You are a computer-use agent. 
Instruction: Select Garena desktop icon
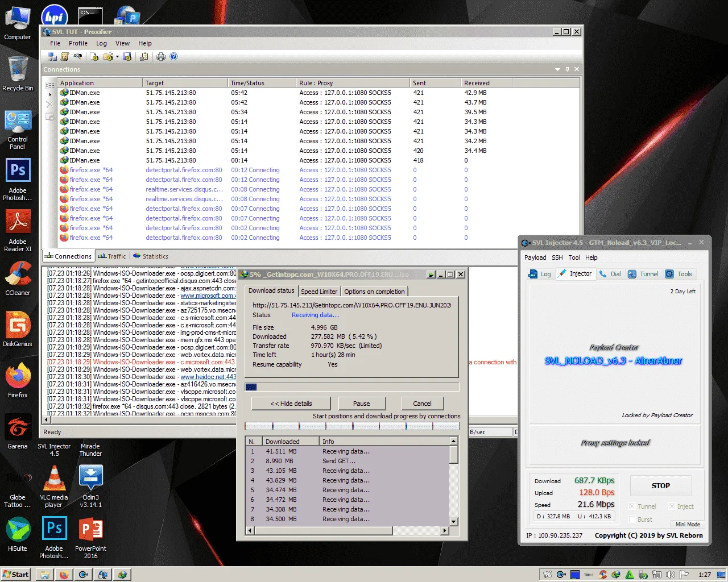[18, 431]
